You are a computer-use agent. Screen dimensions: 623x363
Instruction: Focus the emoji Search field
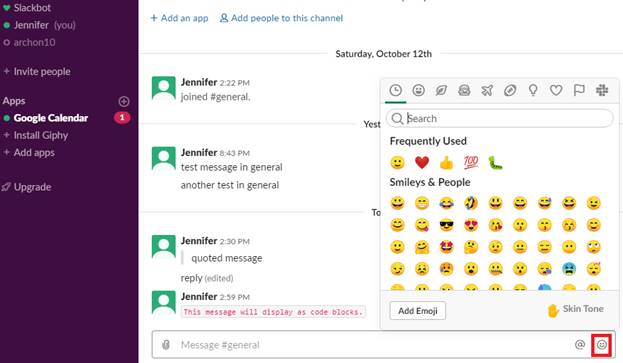click(499, 118)
